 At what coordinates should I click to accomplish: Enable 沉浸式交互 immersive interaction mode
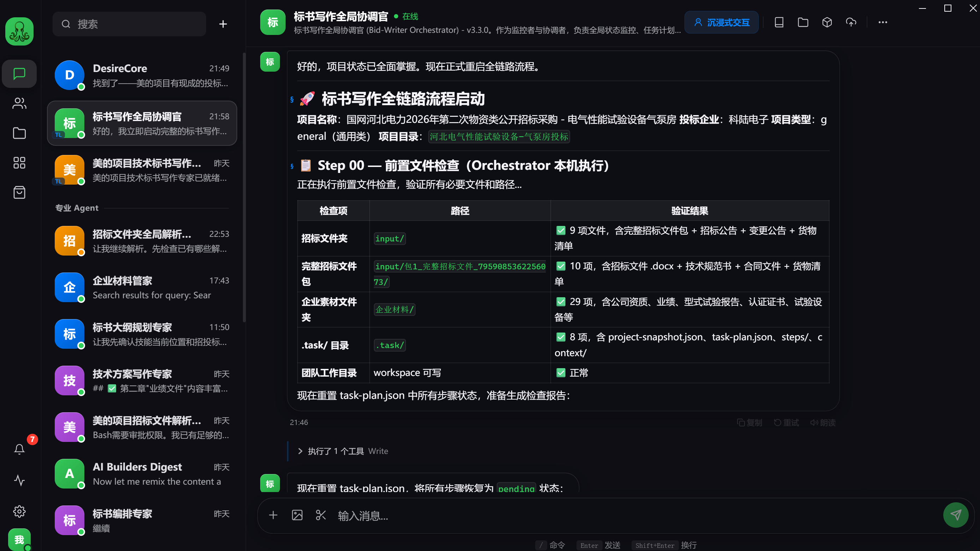[721, 22]
